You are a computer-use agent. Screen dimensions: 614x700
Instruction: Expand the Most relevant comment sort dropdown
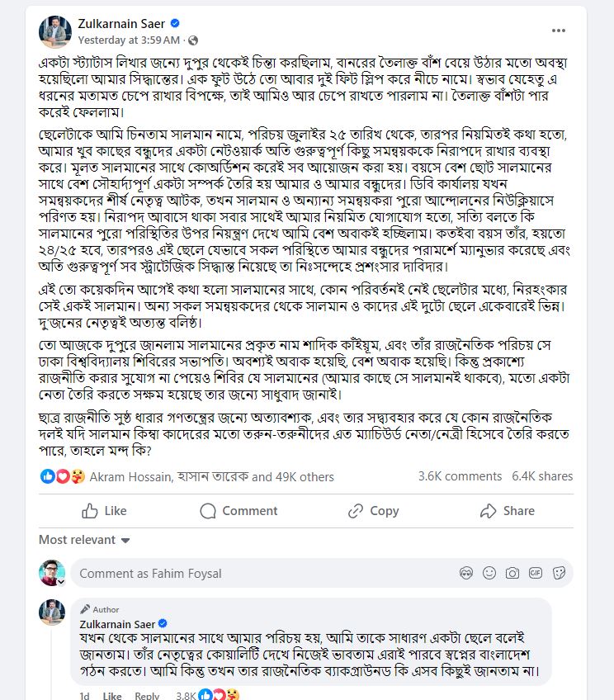pyautogui.click(x=84, y=540)
